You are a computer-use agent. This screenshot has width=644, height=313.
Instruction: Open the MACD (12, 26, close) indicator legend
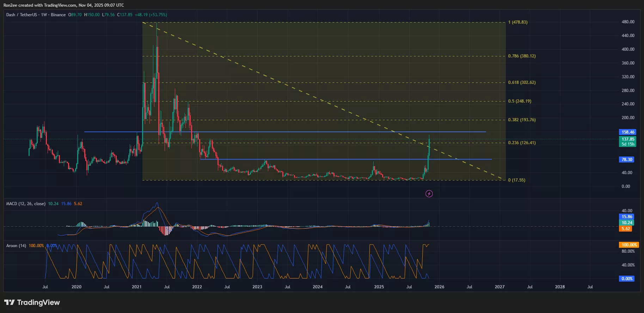[26, 204]
